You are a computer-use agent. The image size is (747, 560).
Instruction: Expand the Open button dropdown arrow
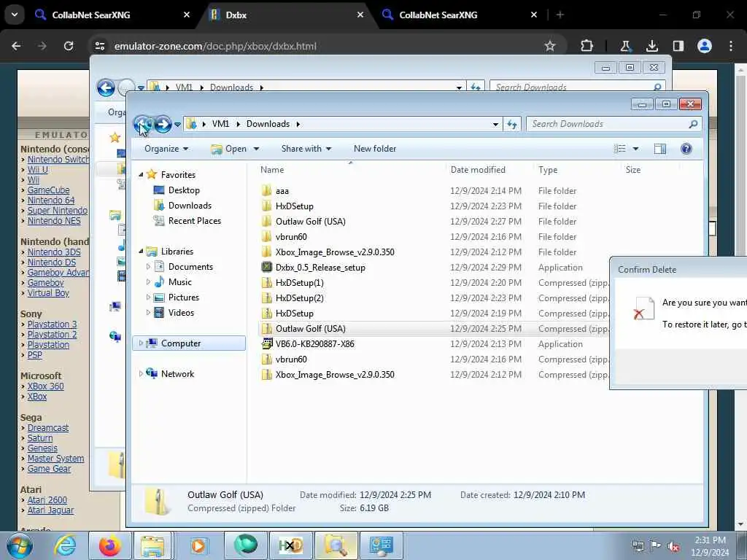(x=256, y=149)
